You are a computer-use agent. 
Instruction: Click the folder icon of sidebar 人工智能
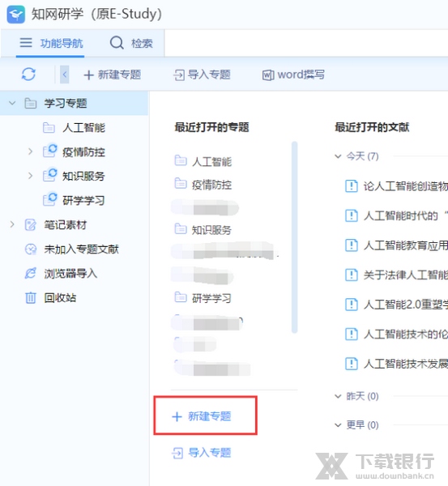pyautogui.click(x=49, y=128)
